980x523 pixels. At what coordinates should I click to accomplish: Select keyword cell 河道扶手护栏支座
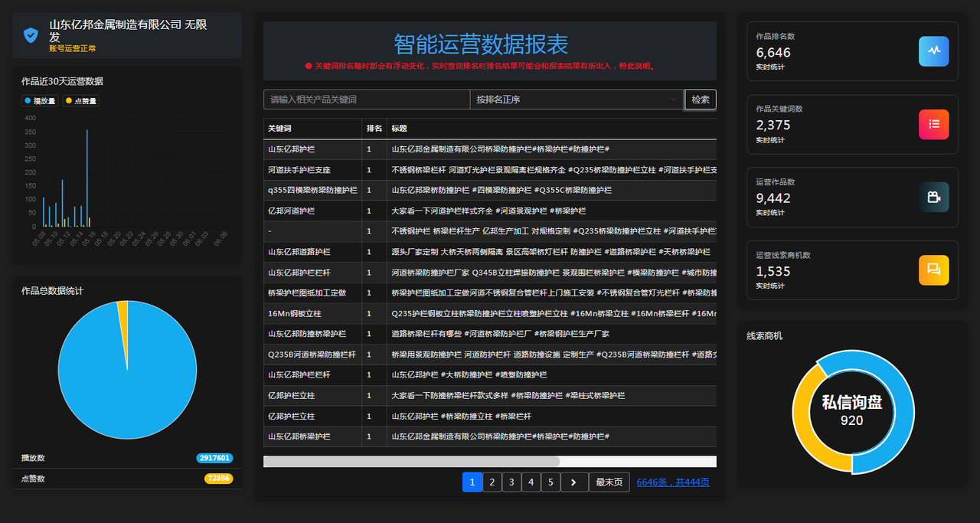tap(313, 170)
